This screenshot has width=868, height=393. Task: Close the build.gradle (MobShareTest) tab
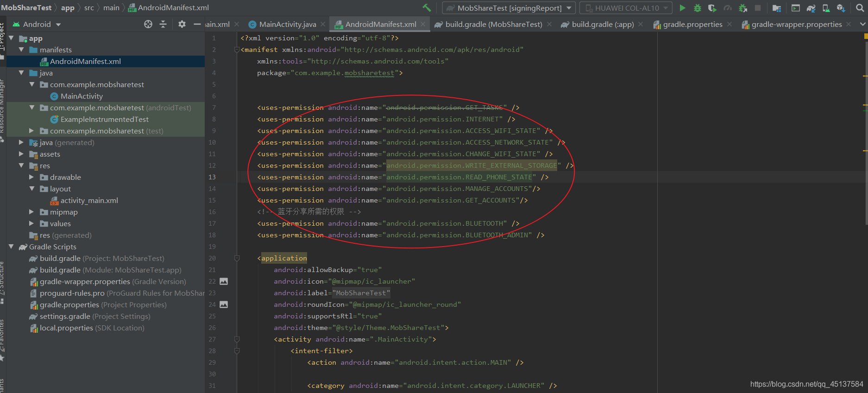click(x=549, y=24)
